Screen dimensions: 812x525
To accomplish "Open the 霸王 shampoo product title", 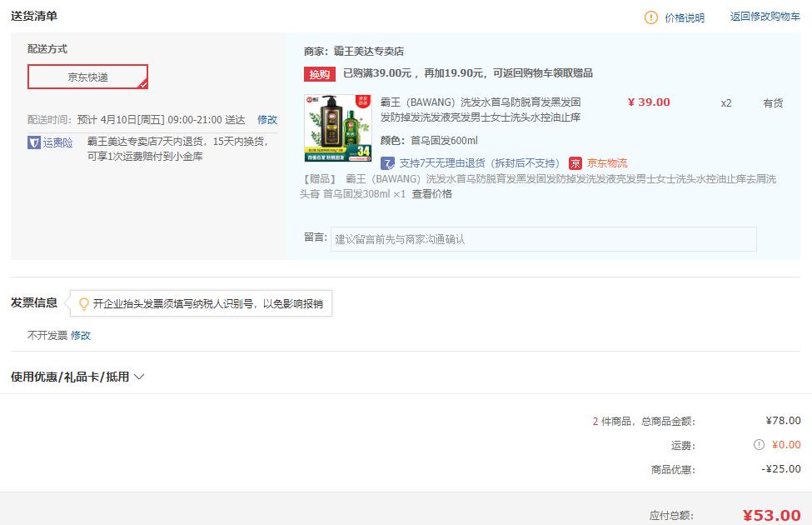I will pyautogui.click(x=481, y=110).
